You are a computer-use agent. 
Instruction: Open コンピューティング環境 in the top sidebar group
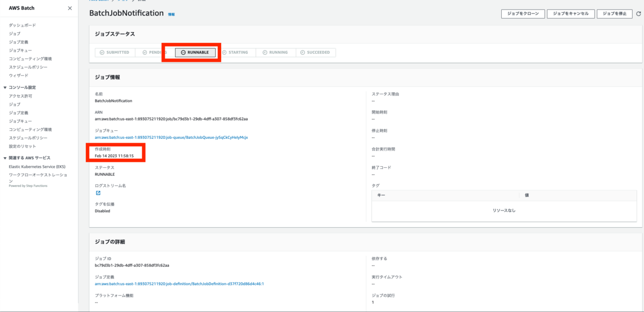pos(30,58)
